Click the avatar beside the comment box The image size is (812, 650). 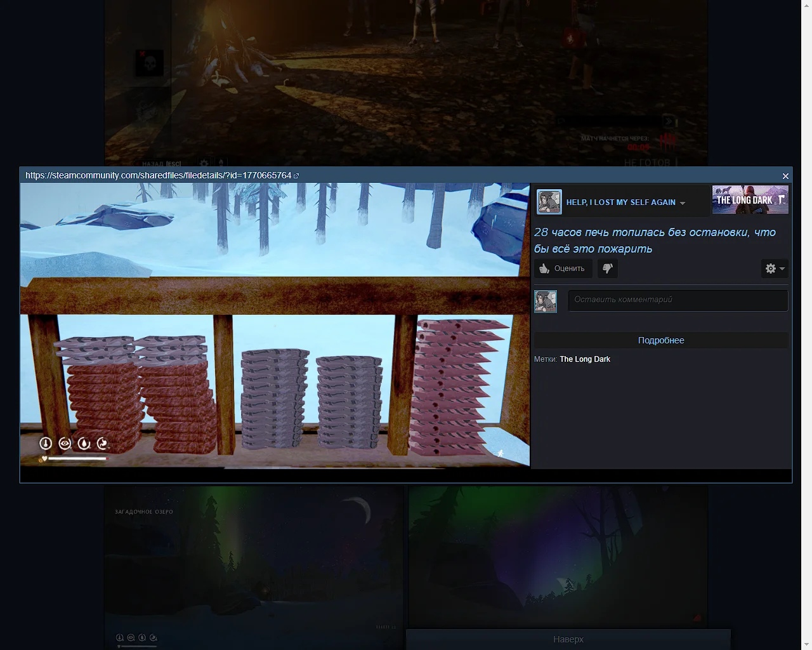(546, 301)
